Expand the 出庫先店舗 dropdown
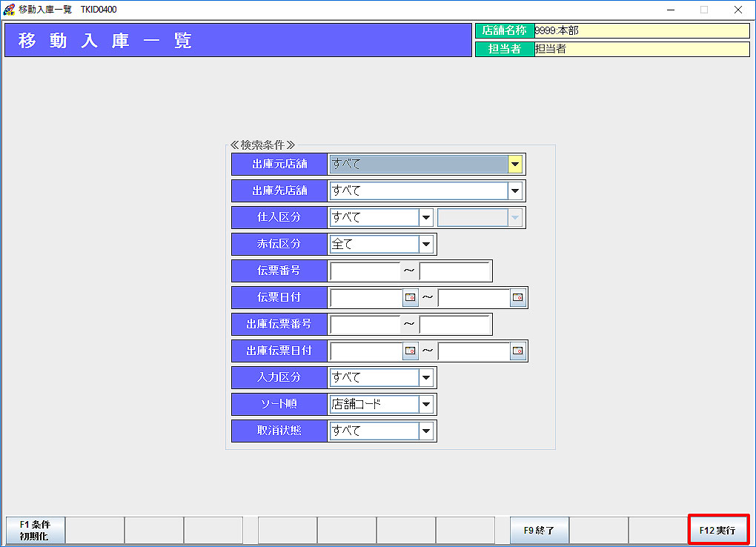 point(515,191)
